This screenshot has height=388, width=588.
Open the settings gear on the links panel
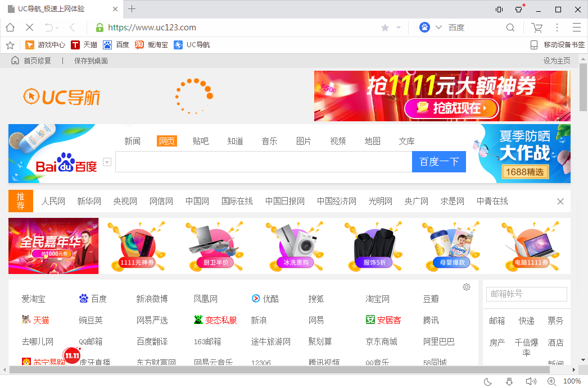(467, 287)
